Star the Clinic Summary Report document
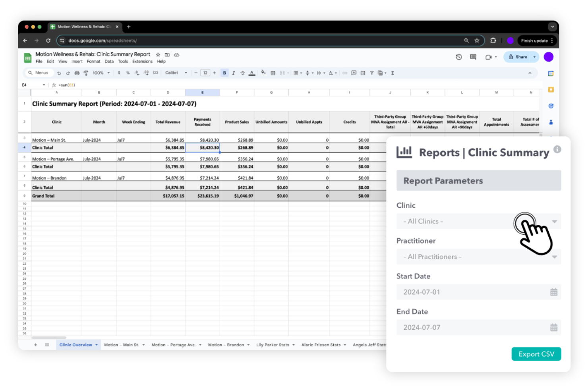 pos(158,55)
